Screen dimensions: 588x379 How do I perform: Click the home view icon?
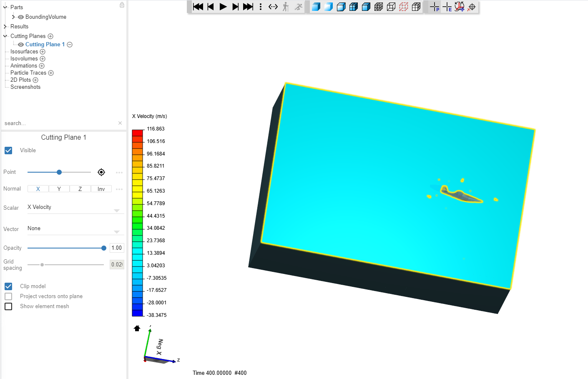pyautogui.click(x=137, y=328)
